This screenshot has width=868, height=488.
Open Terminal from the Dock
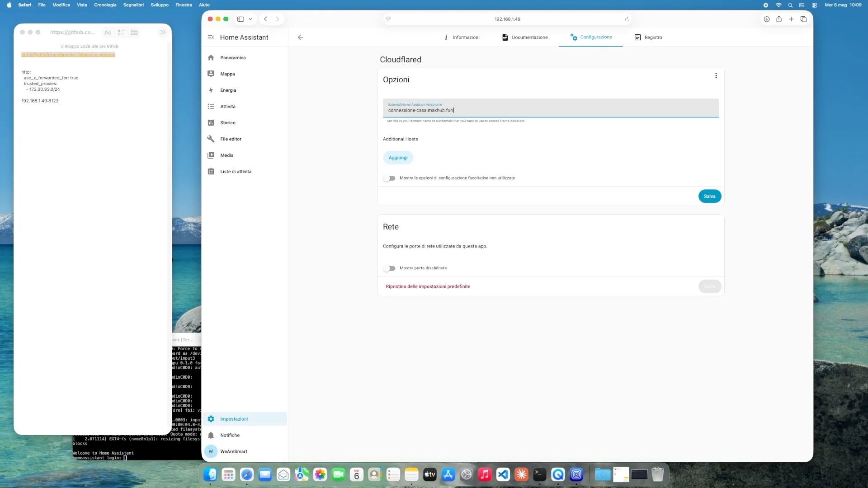tap(539, 474)
